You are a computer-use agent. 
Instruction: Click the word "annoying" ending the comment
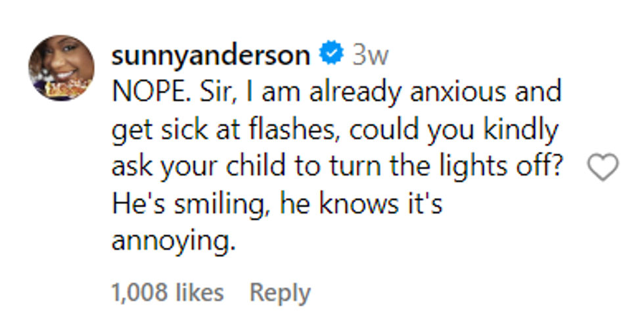173,242
